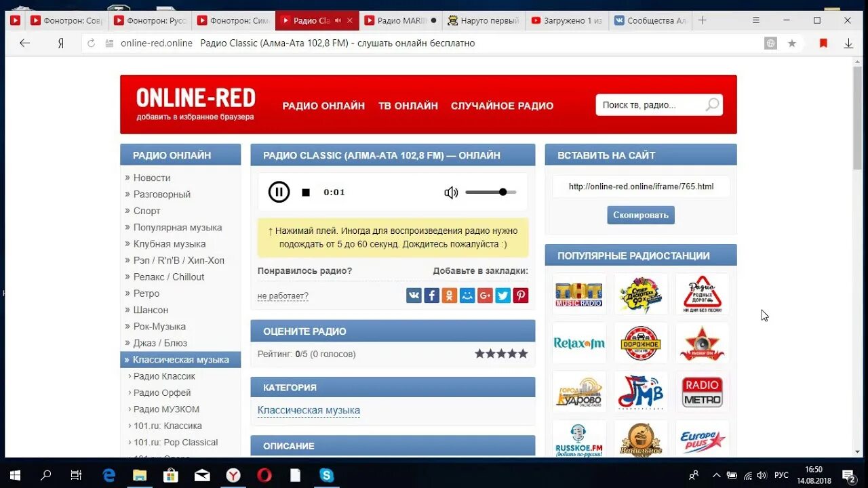
Task: Open Opera browser from taskbar
Action: (264, 475)
